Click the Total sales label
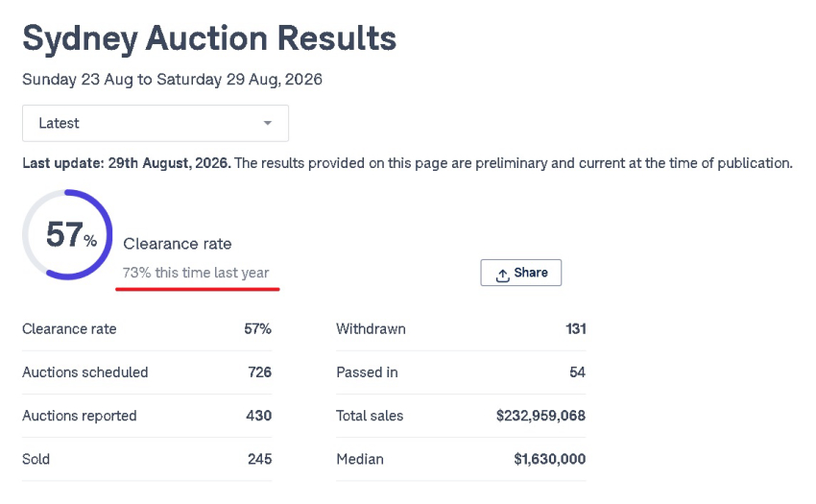Viewport: 816px width, 504px height. coord(370,416)
